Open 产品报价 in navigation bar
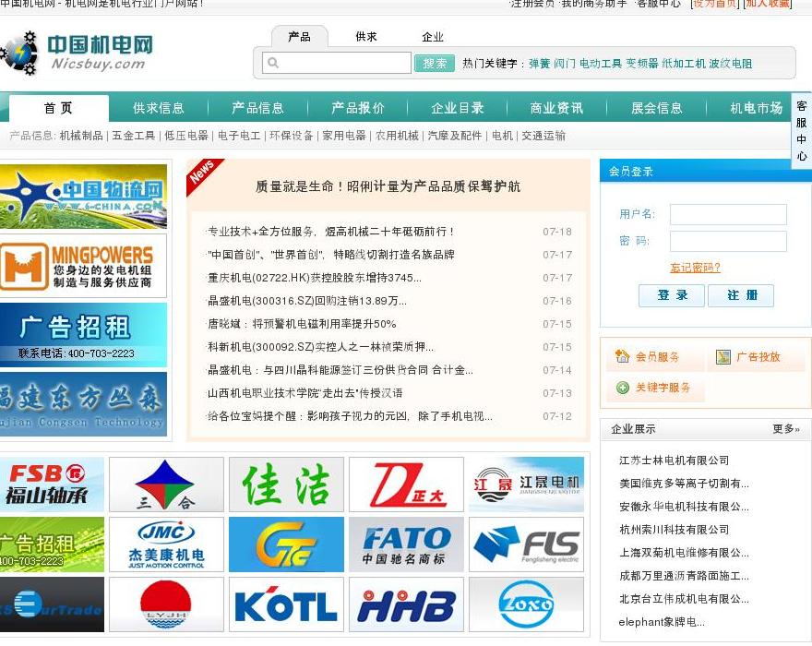The height and width of the screenshot is (646, 812). (358, 108)
